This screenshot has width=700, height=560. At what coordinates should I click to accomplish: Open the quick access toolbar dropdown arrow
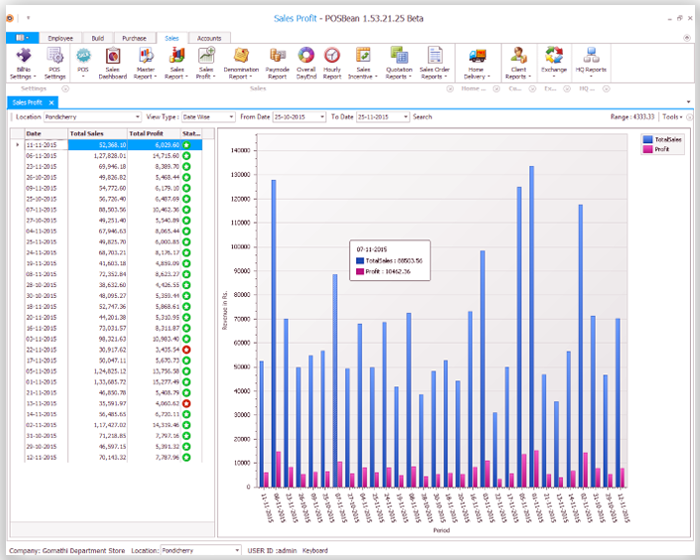coord(28,18)
